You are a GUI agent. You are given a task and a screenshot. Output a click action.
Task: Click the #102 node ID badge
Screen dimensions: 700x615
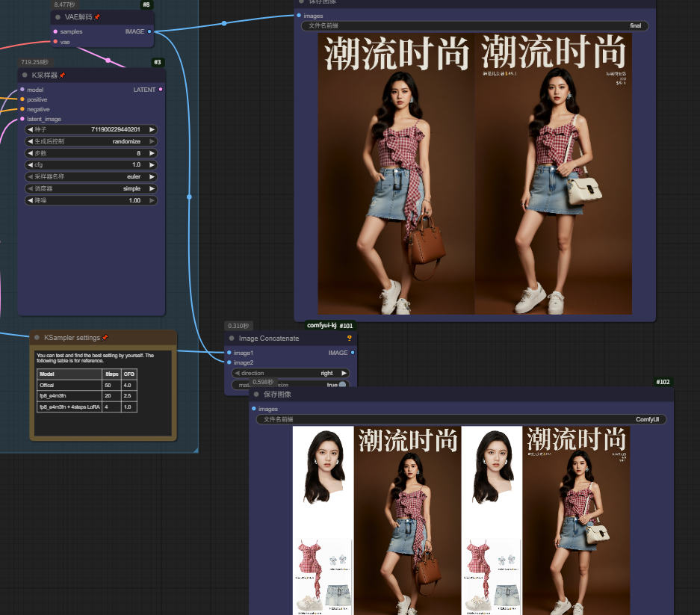pyautogui.click(x=663, y=382)
